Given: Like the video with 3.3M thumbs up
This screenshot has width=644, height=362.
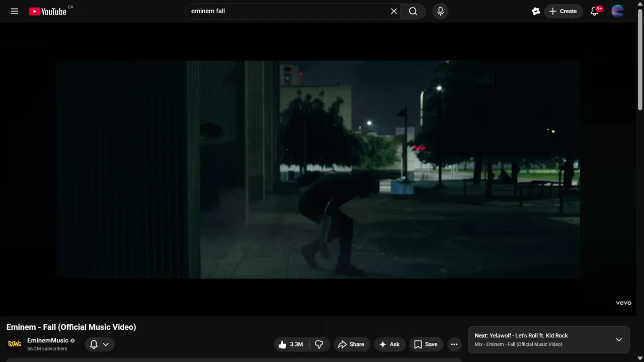Looking at the screenshot, I should point(291,344).
